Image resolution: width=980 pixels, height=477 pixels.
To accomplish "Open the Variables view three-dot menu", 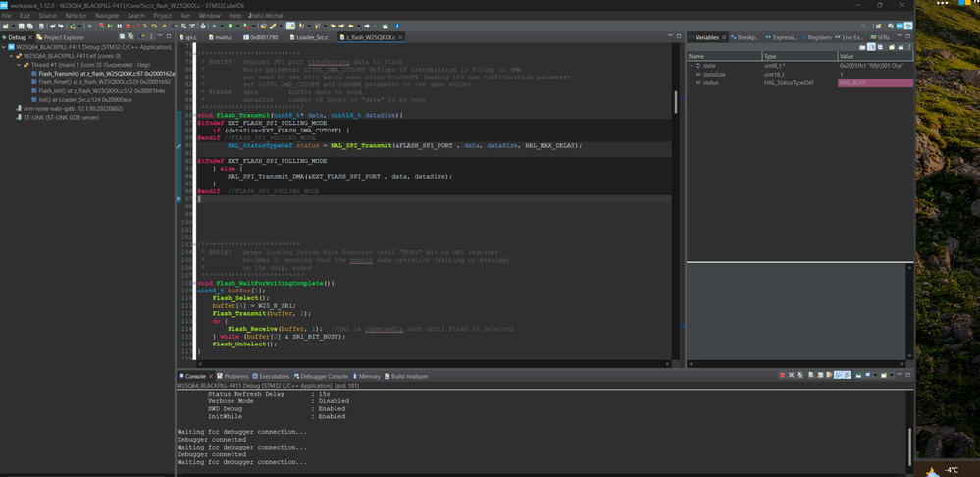I will pyautogui.click(x=909, y=47).
